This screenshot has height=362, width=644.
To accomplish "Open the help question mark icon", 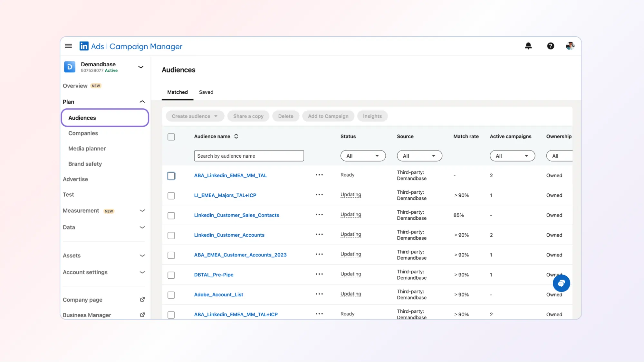I will 551,46.
